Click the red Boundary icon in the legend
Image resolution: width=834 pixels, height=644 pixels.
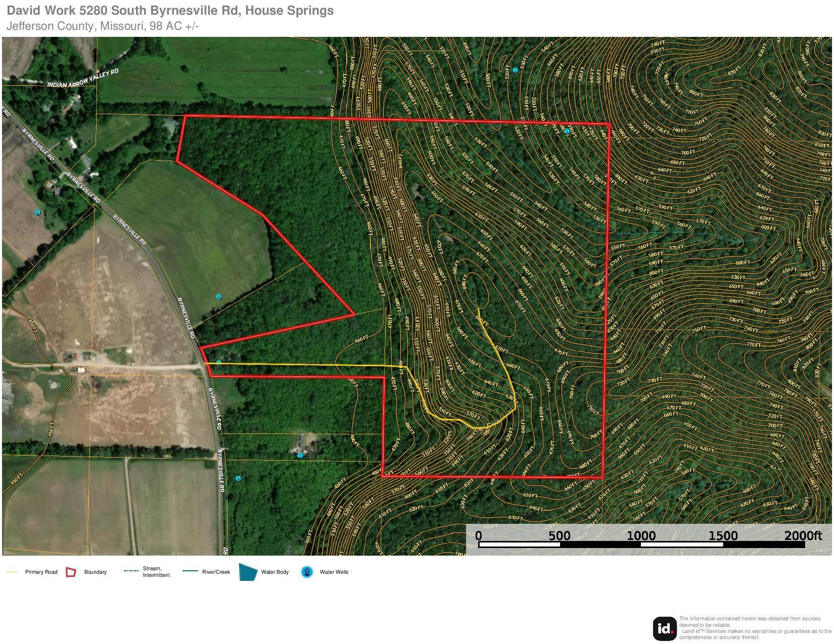[70, 572]
